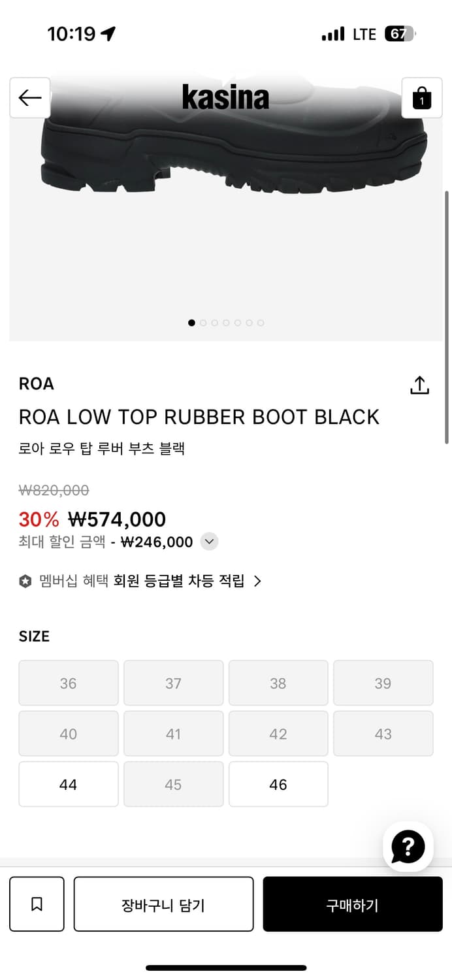Image resolution: width=452 pixels, height=980 pixels.
Task: Choose size 43 option
Action: pyautogui.click(x=383, y=734)
